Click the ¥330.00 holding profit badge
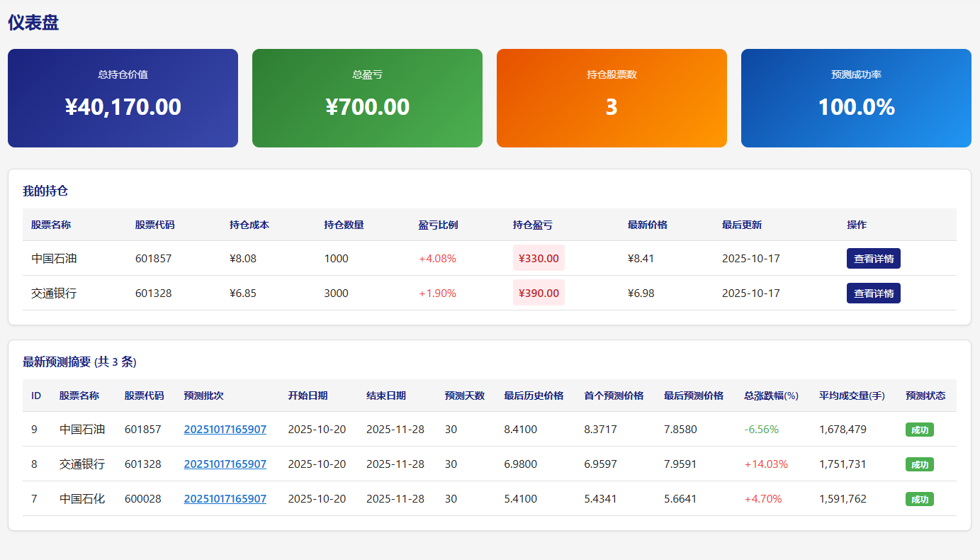 click(539, 259)
